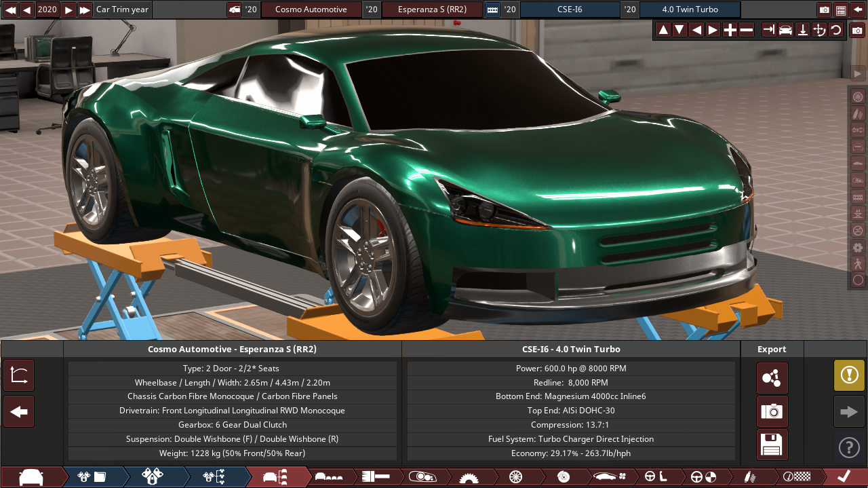Open the stats table view icon

841,10
